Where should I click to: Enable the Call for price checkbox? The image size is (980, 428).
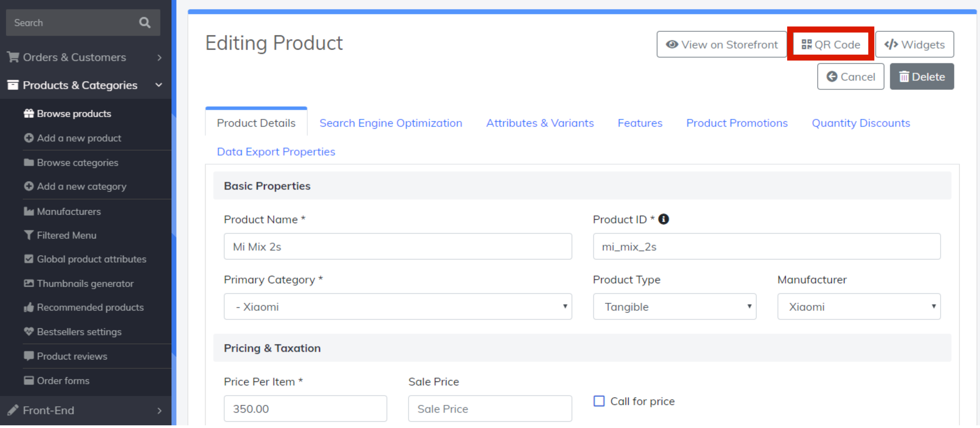pos(599,401)
